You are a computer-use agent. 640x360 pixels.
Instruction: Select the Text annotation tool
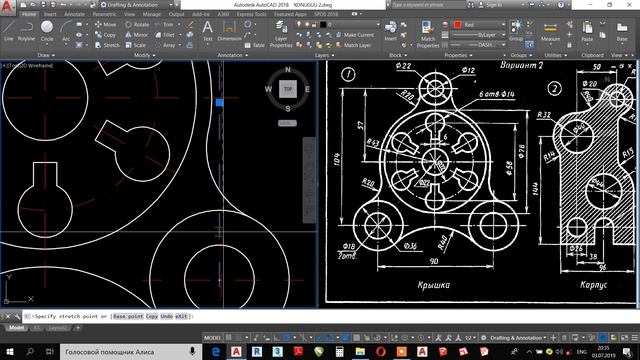[207, 31]
